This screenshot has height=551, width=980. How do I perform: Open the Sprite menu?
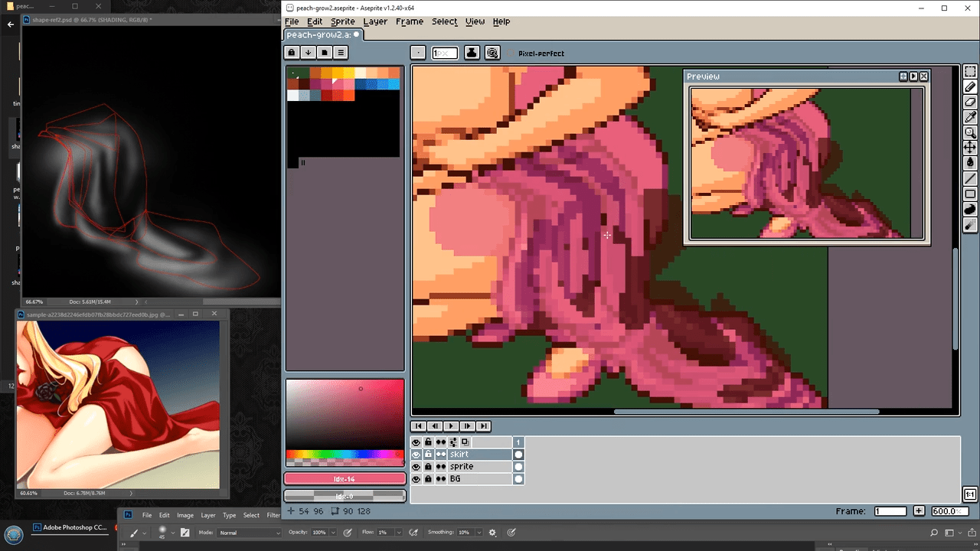(342, 21)
